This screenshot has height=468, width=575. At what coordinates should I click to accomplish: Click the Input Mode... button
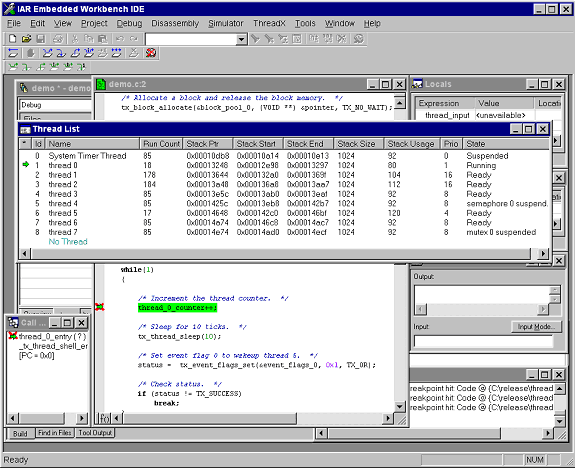(536, 327)
